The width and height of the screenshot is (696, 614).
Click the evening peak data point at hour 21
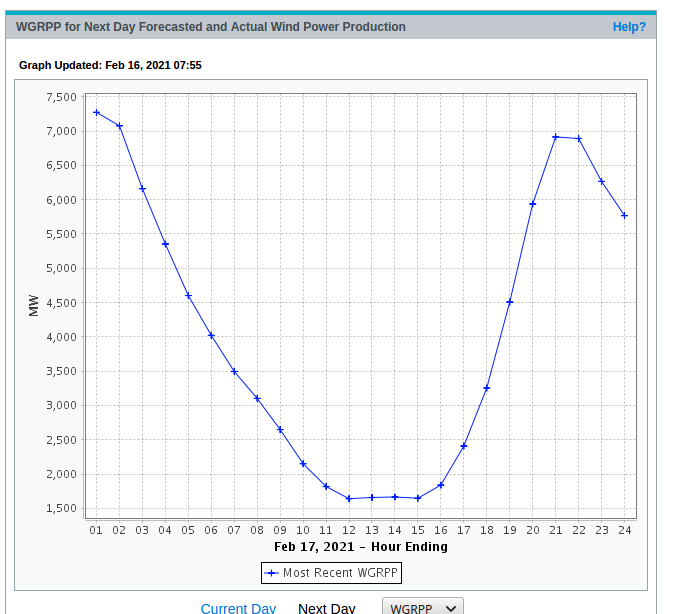pyautogui.click(x=556, y=137)
